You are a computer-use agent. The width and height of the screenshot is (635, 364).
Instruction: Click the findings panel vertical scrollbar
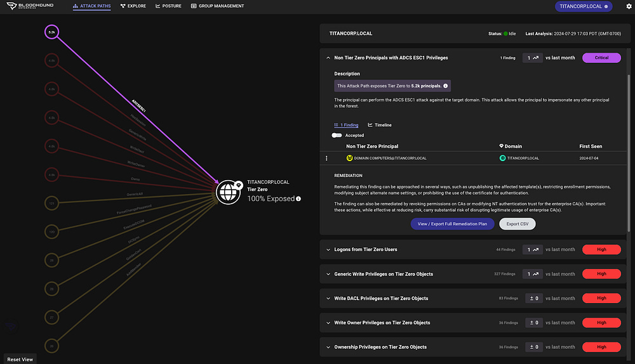coord(629,153)
